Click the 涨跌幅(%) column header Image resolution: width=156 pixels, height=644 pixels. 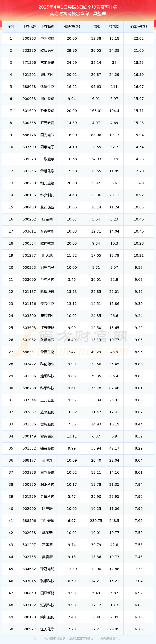72,26
